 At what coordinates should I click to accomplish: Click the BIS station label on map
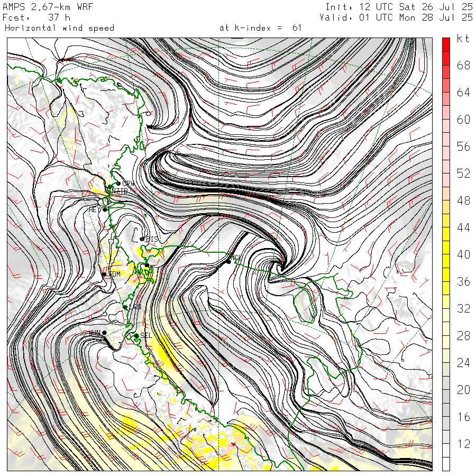click(x=152, y=239)
